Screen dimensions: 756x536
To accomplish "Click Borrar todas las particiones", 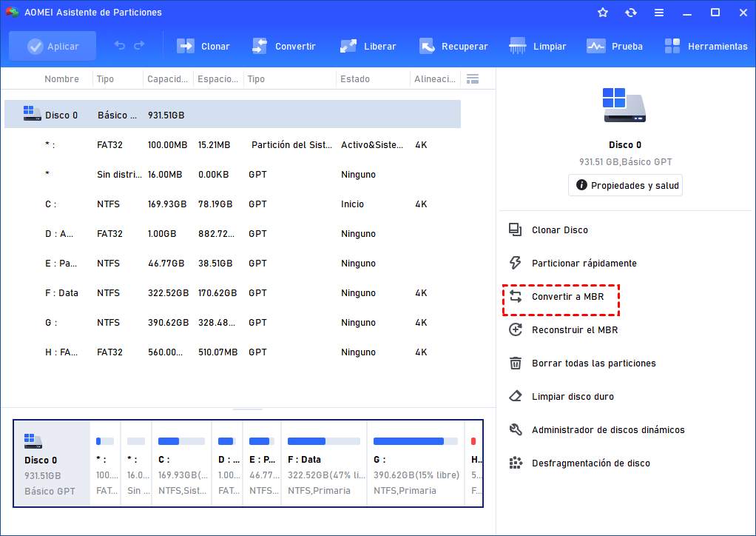I will 593,364.
